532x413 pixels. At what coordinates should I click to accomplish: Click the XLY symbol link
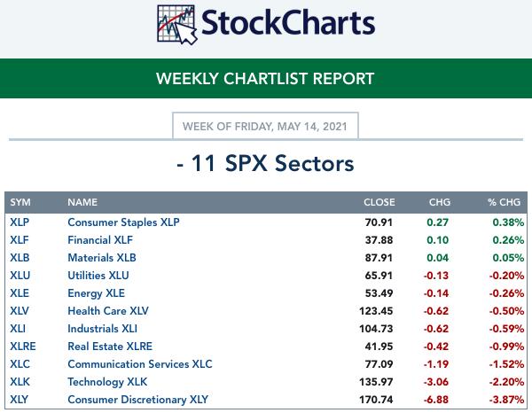tap(19, 400)
